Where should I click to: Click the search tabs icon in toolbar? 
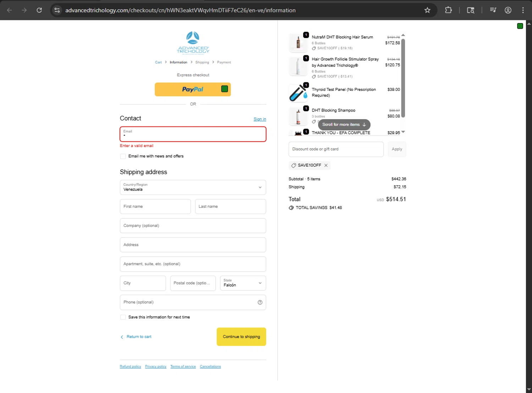471,10
